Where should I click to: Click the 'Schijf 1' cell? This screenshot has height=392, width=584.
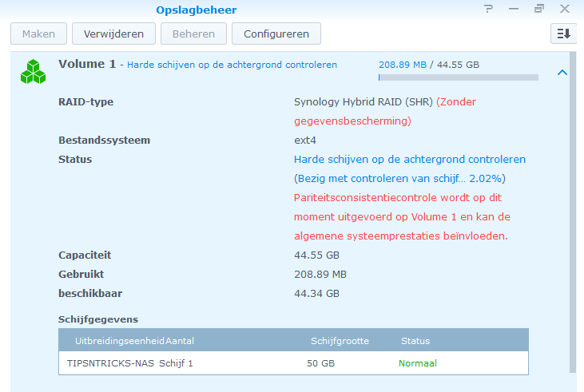176,363
